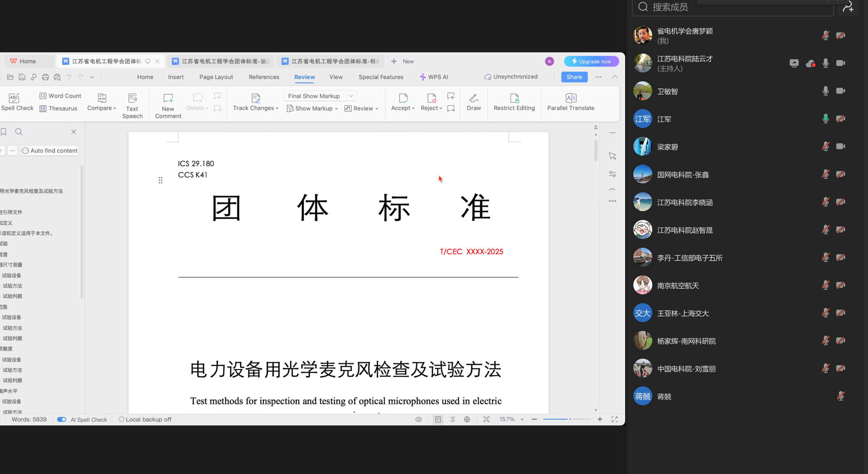Expand the Accept dropdown arrow
The height and width of the screenshot is (474, 868).
[x=413, y=108]
